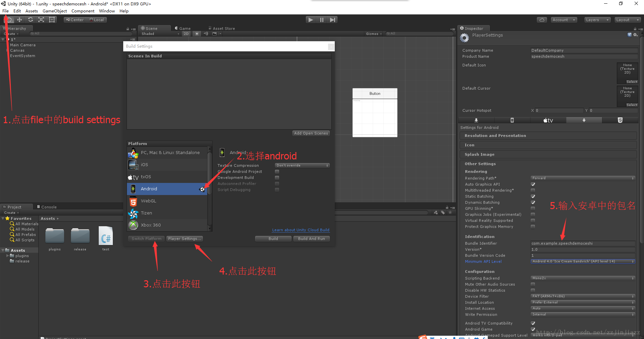The height and width of the screenshot is (339, 644).
Task: Expand Resolution and Presentation section
Action: 548,136
